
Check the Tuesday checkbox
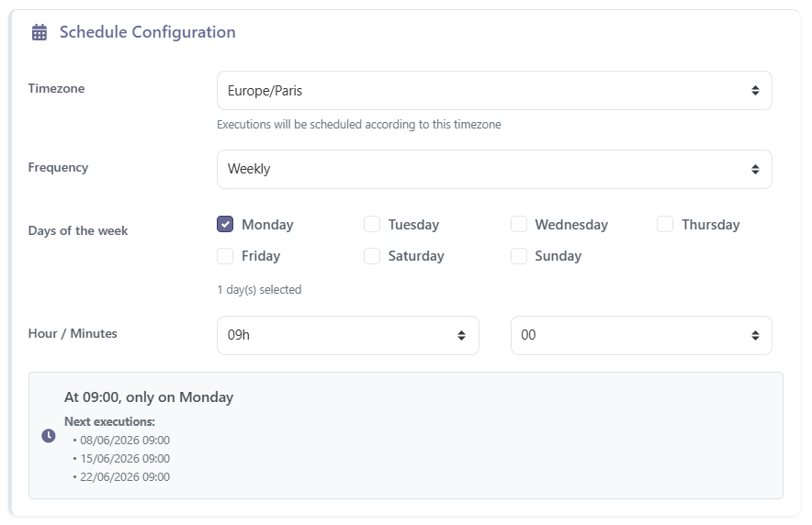click(372, 225)
